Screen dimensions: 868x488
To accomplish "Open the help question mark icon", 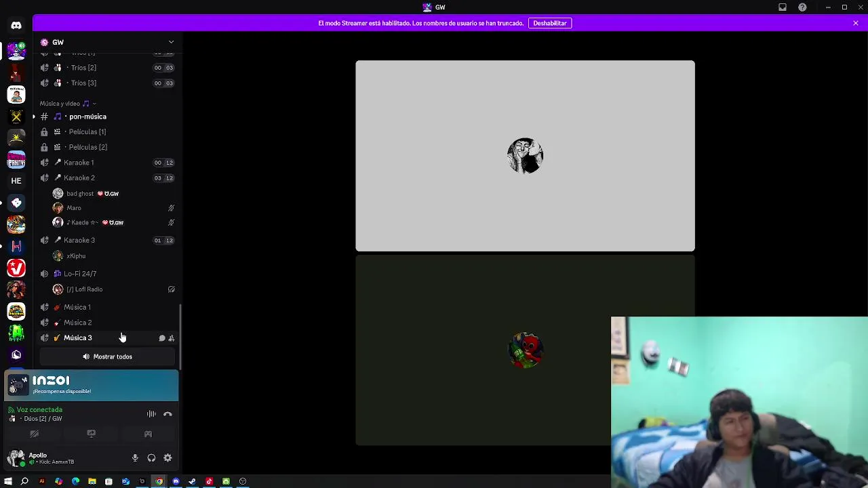I will (803, 7).
